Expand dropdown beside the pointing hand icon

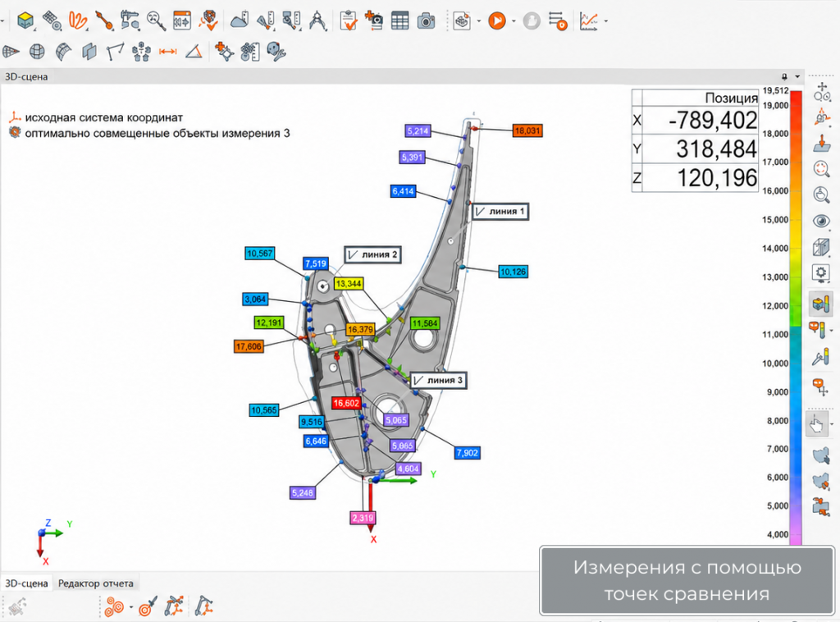tap(832, 424)
